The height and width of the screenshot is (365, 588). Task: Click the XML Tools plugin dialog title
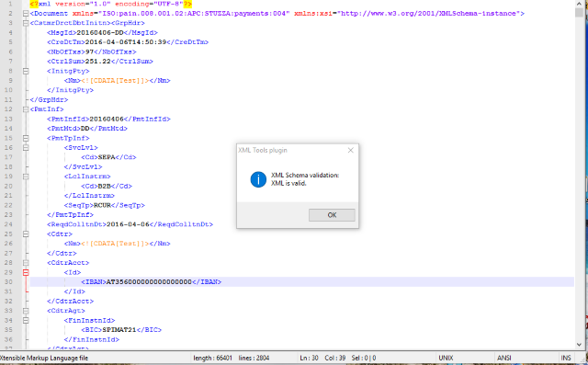coord(263,150)
